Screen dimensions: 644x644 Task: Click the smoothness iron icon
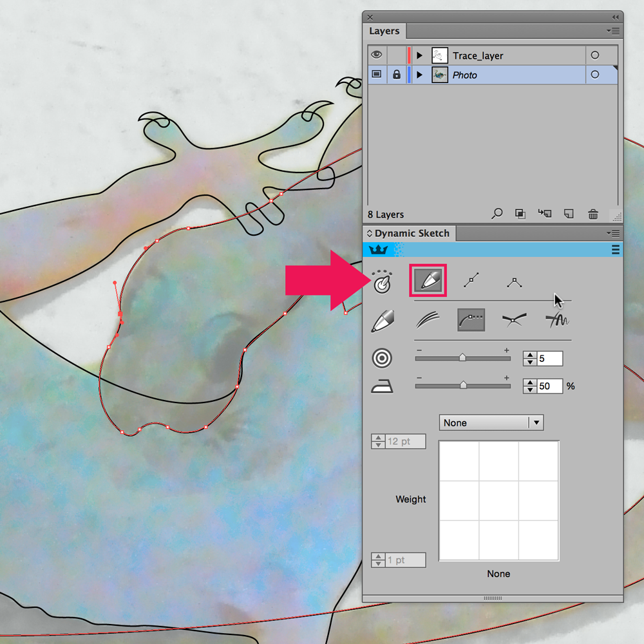tap(382, 386)
